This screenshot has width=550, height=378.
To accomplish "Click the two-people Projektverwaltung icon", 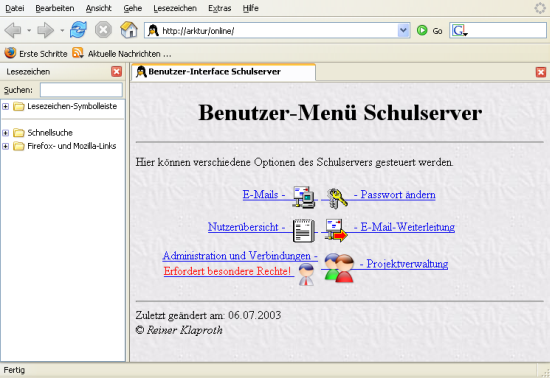I will [339, 268].
